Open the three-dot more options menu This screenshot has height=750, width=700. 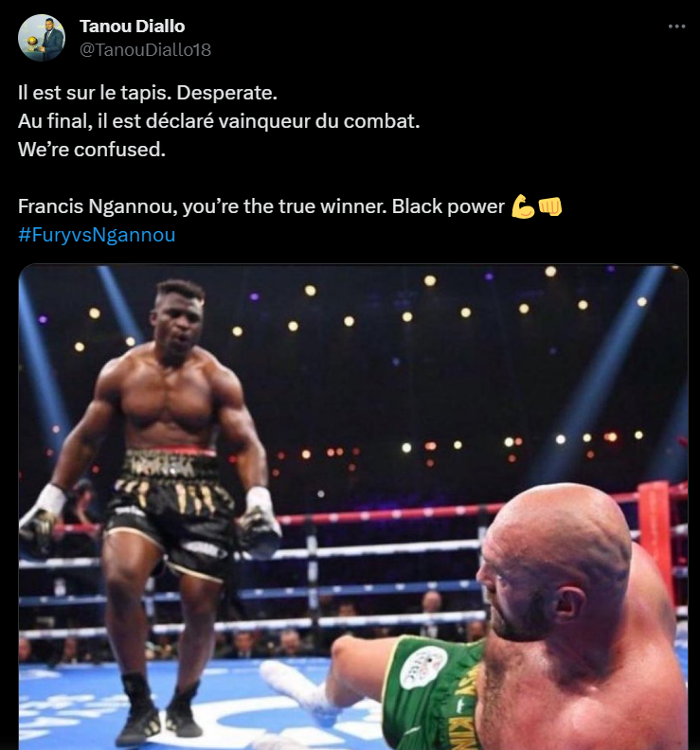tap(676, 27)
